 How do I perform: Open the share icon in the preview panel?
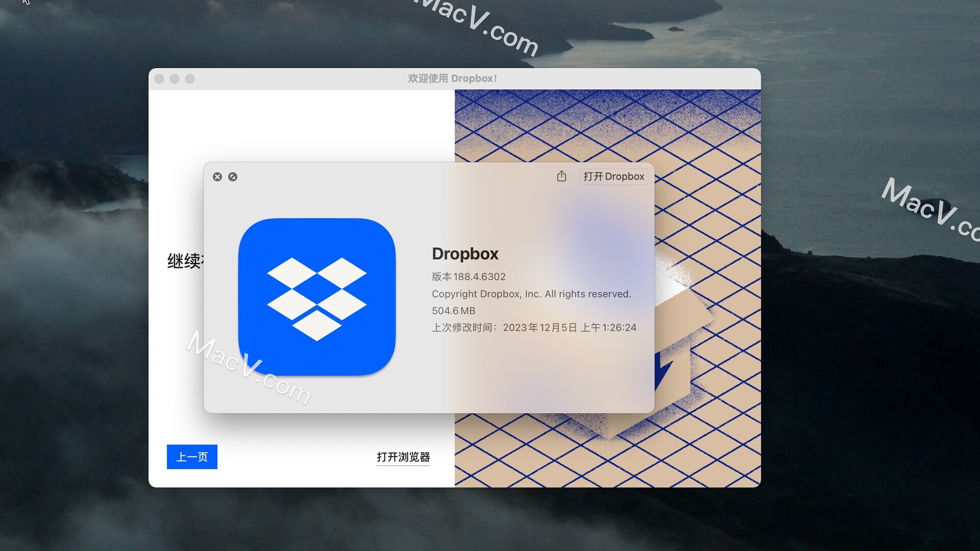(561, 176)
